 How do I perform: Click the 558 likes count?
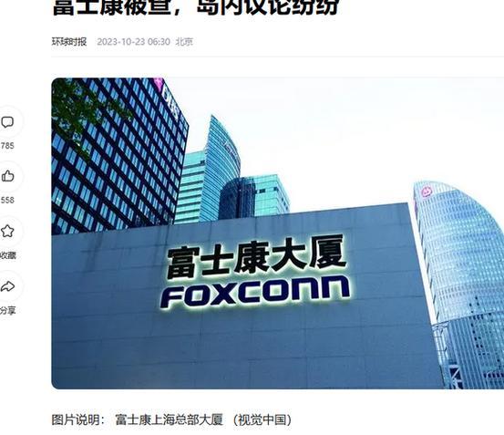(x=7, y=201)
